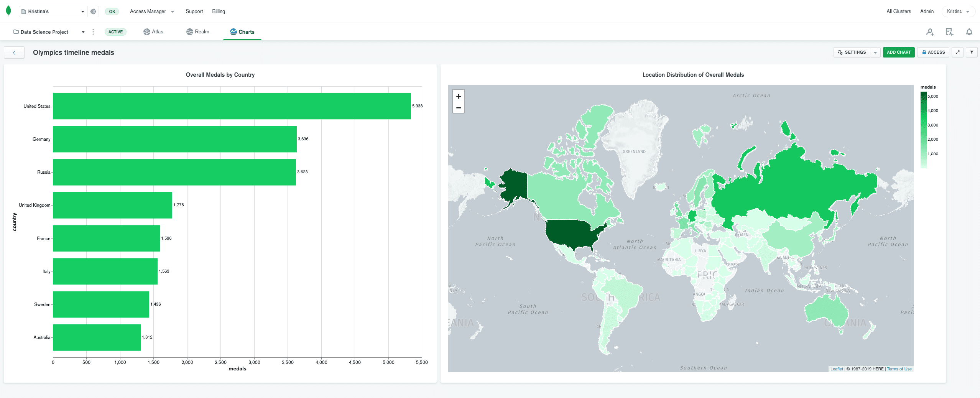980x398 pixels.
Task: Open the project three-dot options menu
Action: 93,32
